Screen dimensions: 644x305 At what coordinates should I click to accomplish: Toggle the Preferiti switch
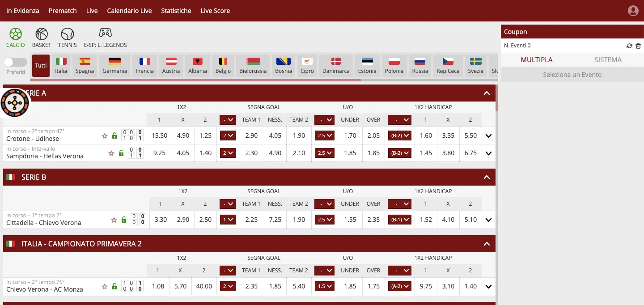pyautogui.click(x=15, y=62)
